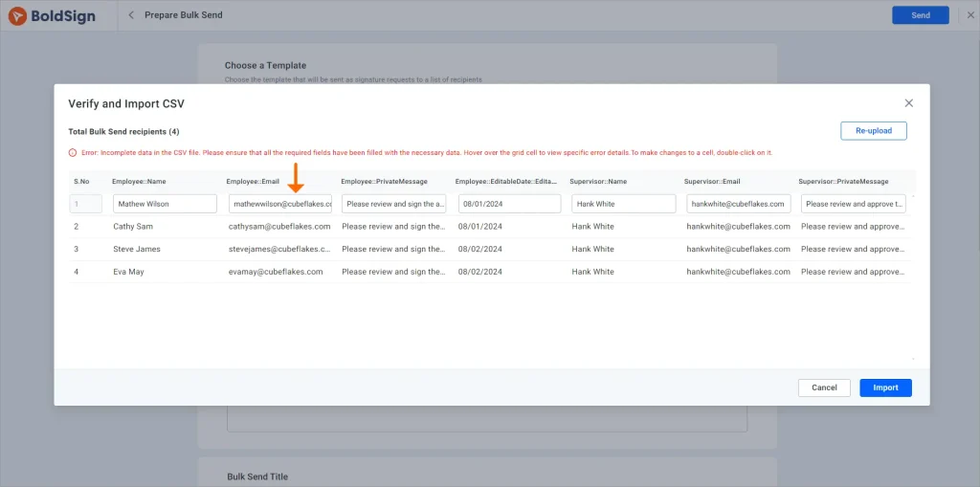Edit row 1 employee private message field
Viewport: 980px width, 487px height.
[394, 204]
